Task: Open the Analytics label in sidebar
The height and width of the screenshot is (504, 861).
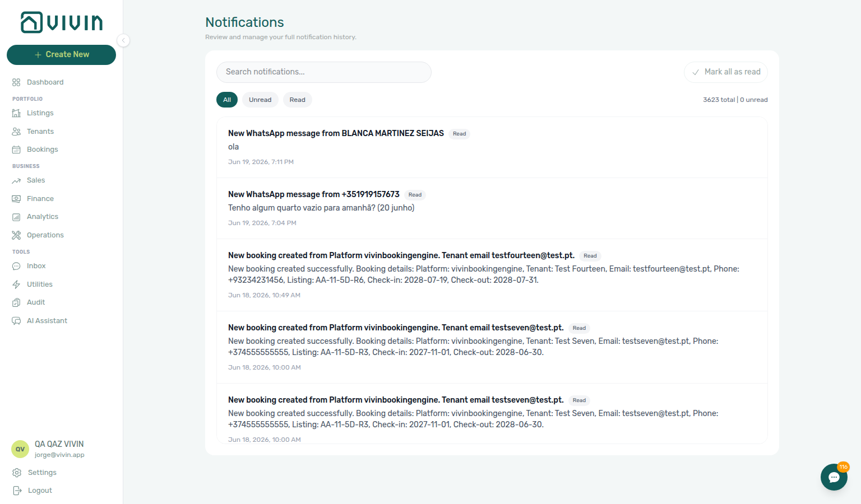Action: point(43,217)
